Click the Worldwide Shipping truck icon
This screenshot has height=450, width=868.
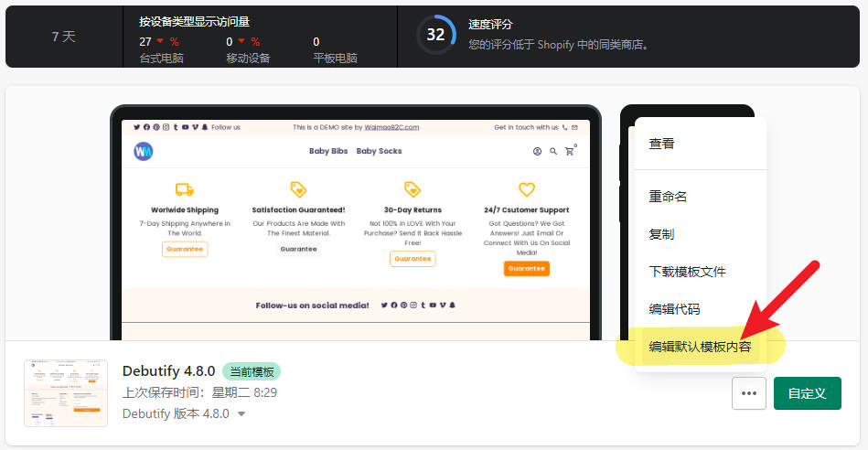tap(185, 190)
